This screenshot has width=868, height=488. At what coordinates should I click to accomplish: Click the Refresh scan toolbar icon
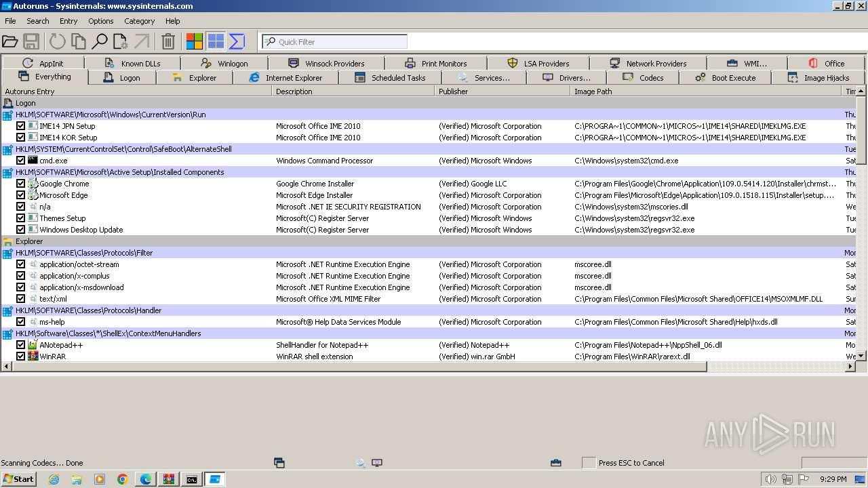(x=58, y=41)
